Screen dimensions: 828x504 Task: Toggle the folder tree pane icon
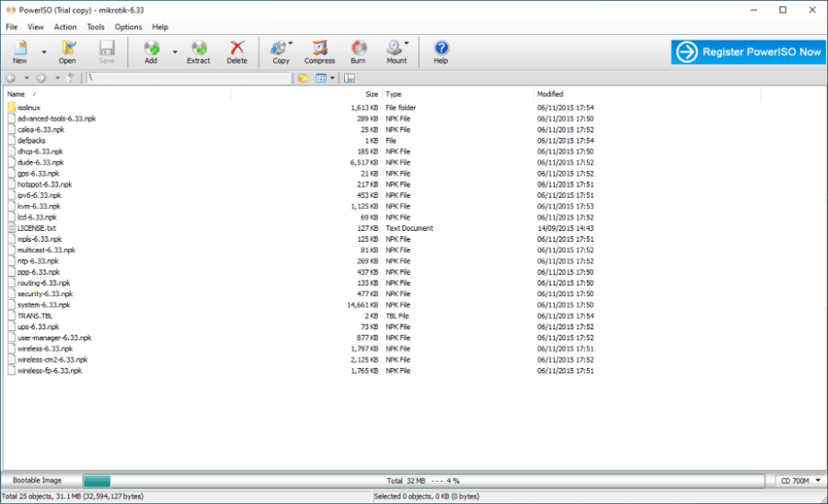pos(349,78)
